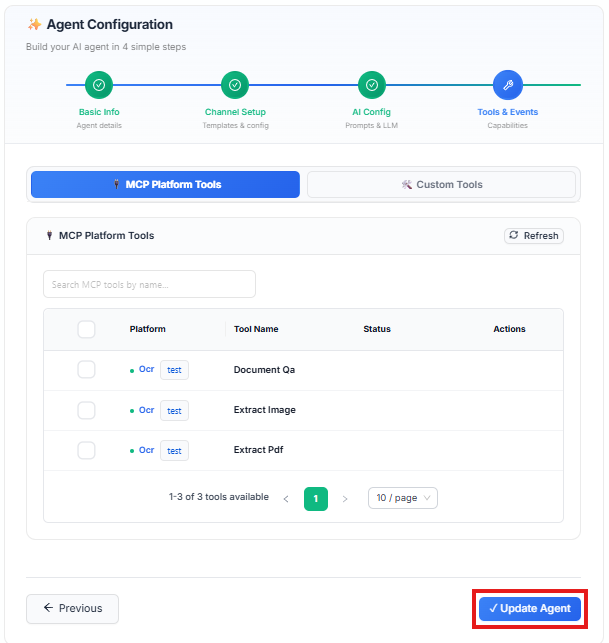Click the Basic Info completed step circle
The height and width of the screenshot is (643, 609).
pyautogui.click(x=99, y=85)
